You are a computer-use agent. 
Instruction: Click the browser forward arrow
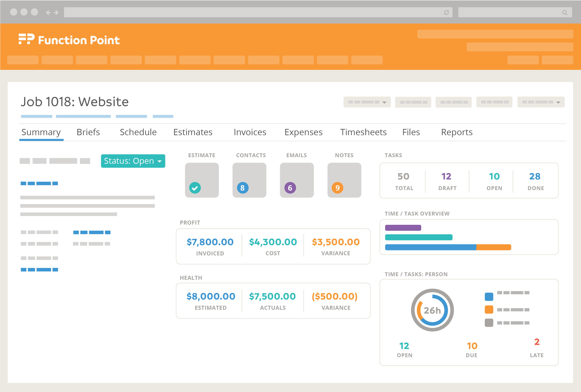pyautogui.click(x=56, y=13)
